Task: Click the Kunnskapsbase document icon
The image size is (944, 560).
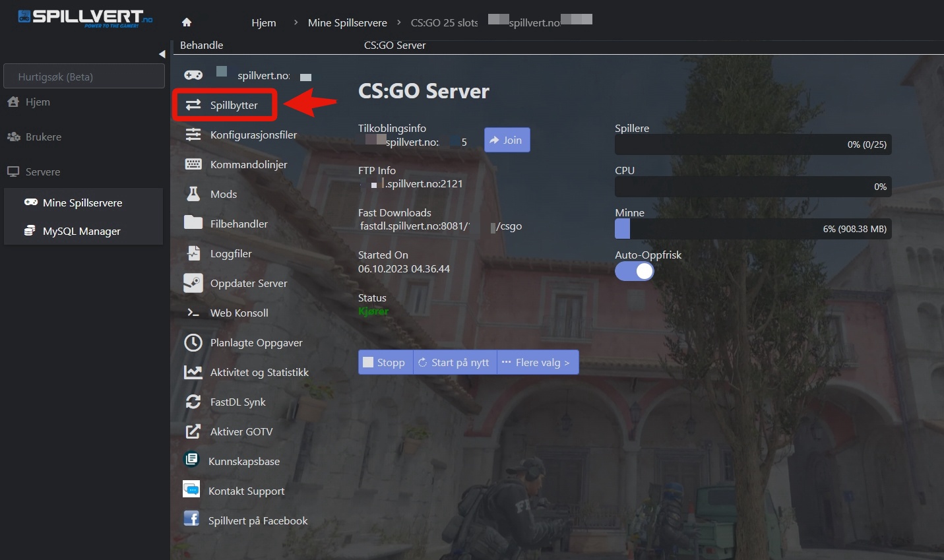Action: click(x=191, y=459)
